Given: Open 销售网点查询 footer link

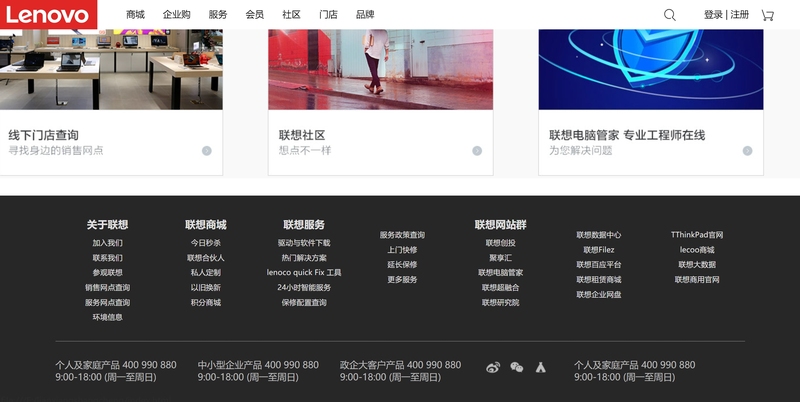Looking at the screenshot, I should [x=107, y=287].
